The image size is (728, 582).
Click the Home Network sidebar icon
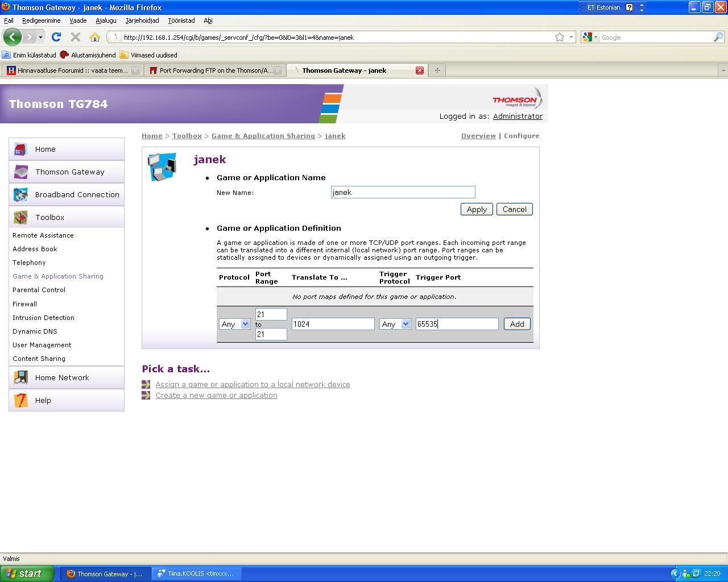(x=20, y=377)
